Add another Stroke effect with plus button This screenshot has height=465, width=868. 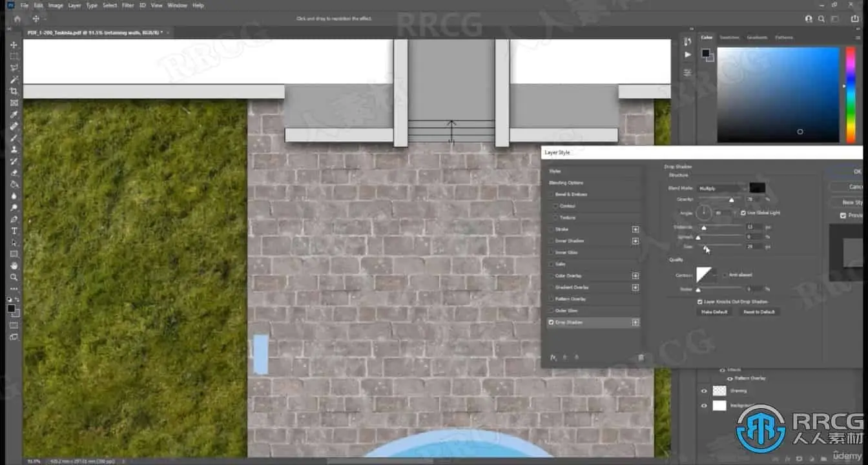pyautogui.click(x=635, y=229)
